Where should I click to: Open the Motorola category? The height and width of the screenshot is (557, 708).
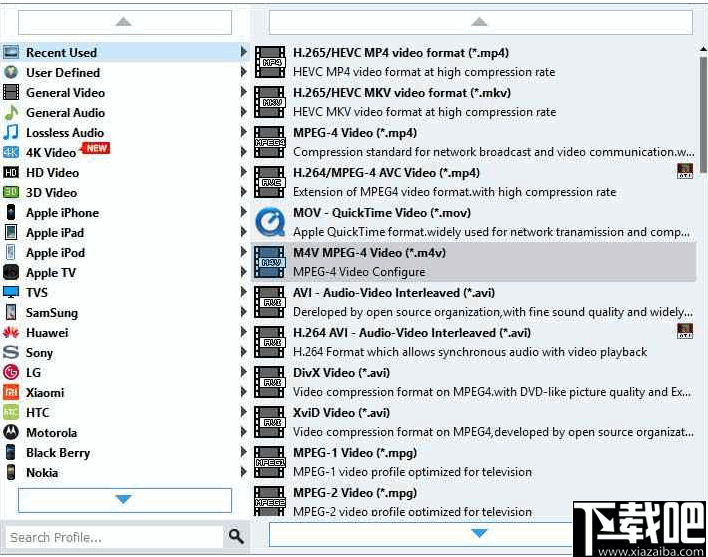coord(125,432)
